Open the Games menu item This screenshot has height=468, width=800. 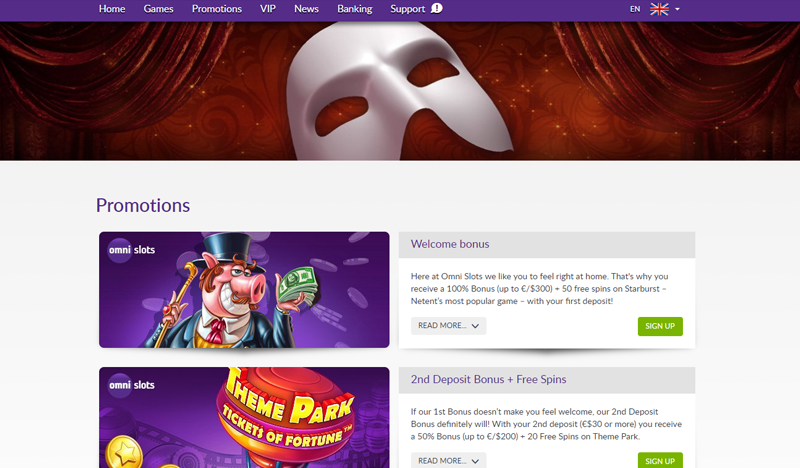[158, 9]
